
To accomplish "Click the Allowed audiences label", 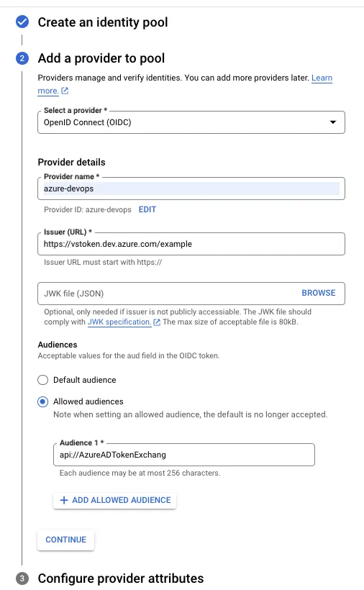I will click(x=88, y=401).
